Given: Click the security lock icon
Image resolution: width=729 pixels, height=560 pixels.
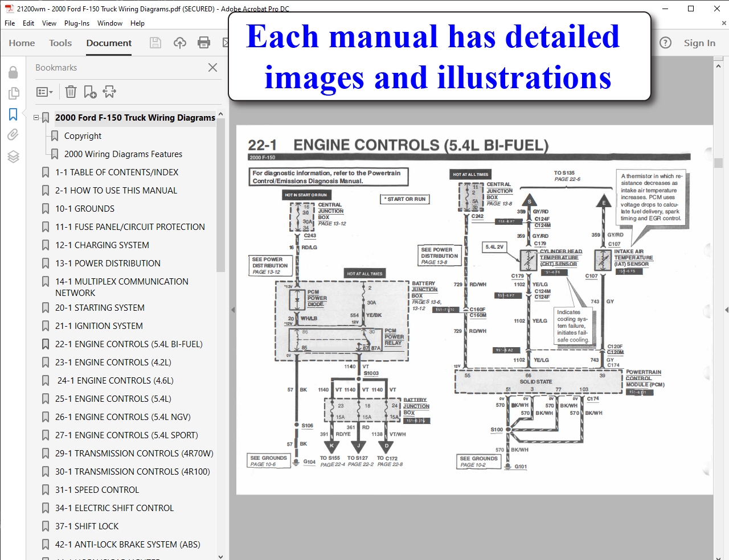Looking at the screenshot, I should tap(13, 72).
